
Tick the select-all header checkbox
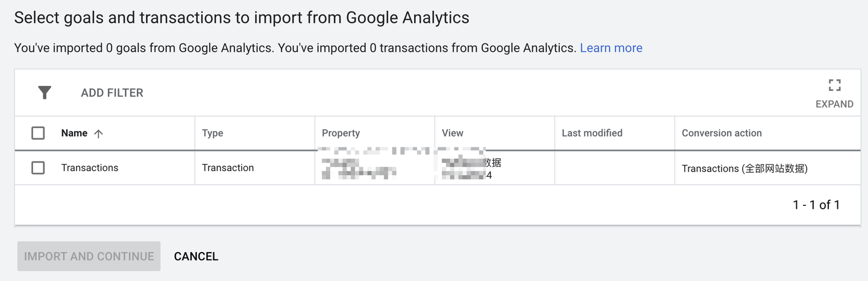38,133
